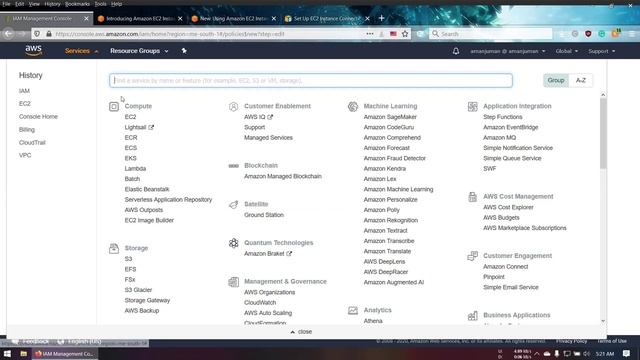Open the Tools menu
Screen dimensions: 640x360
[100, 4]
